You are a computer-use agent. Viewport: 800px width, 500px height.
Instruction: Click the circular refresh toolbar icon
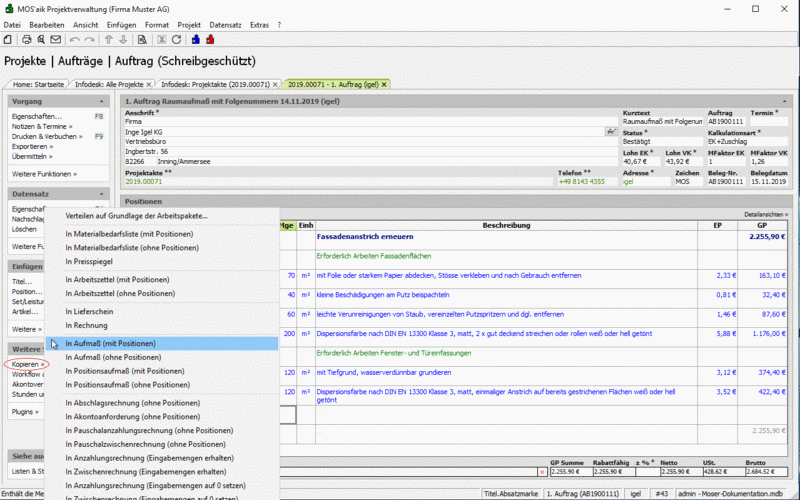click(177, 39)
